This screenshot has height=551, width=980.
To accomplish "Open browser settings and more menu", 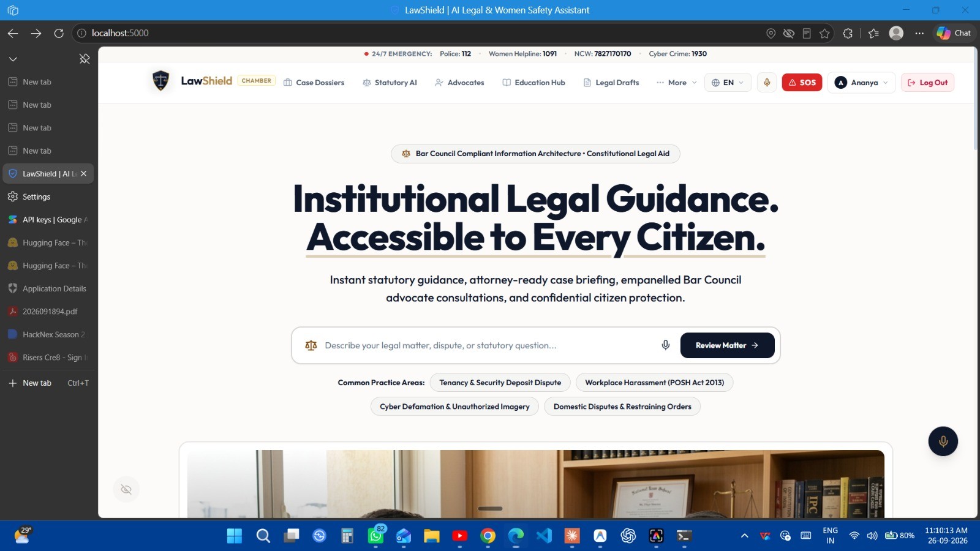I will coord(919,33).
